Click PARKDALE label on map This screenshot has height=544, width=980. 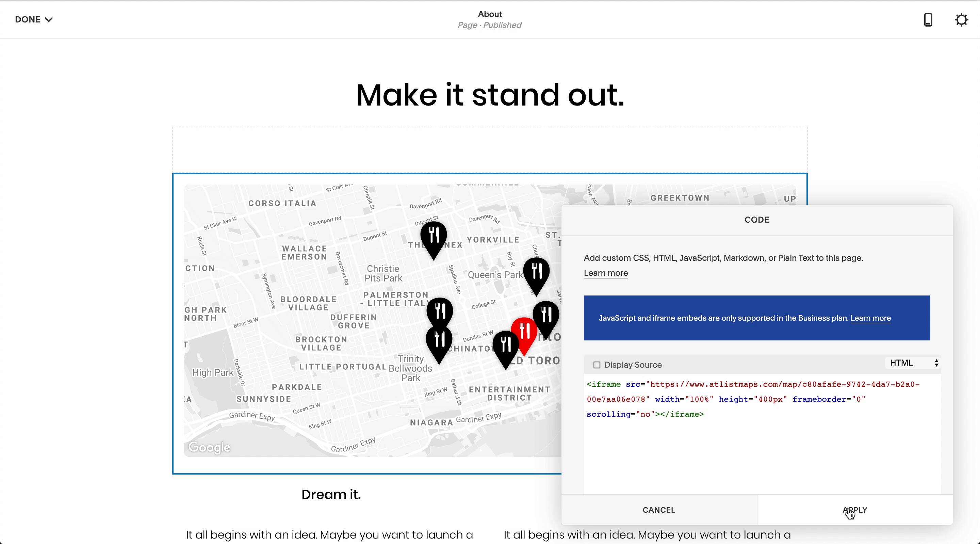pos(297,387)
